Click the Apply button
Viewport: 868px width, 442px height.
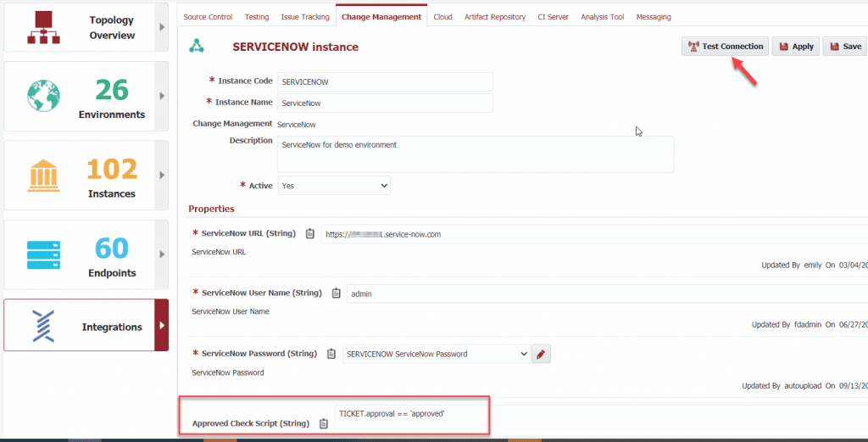[x=795, y=47]
